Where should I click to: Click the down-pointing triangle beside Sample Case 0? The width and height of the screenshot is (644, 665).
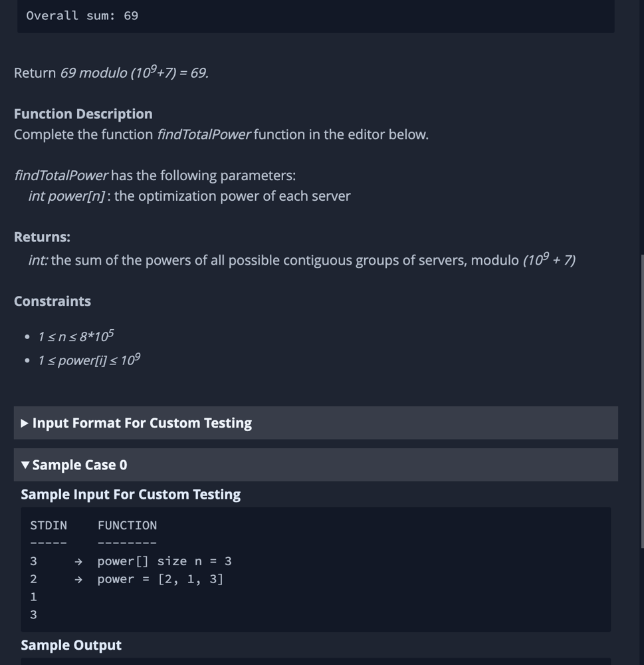click(25, 465)
